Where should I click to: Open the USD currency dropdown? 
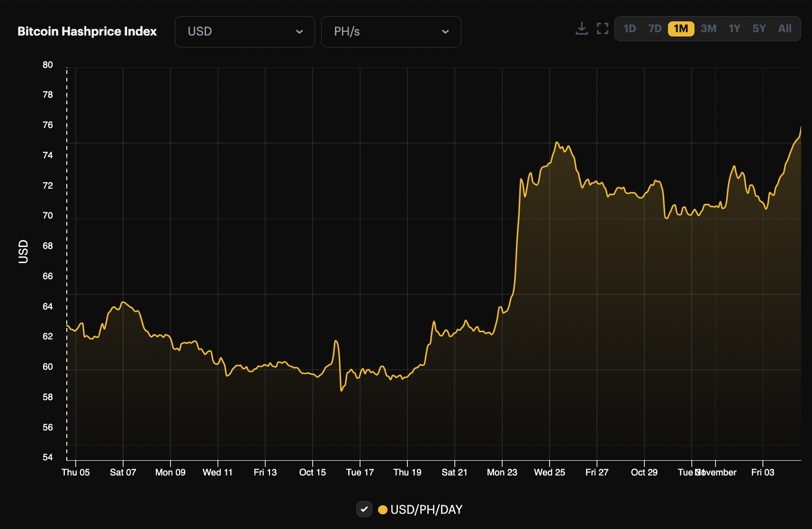[x=244, y=32]
